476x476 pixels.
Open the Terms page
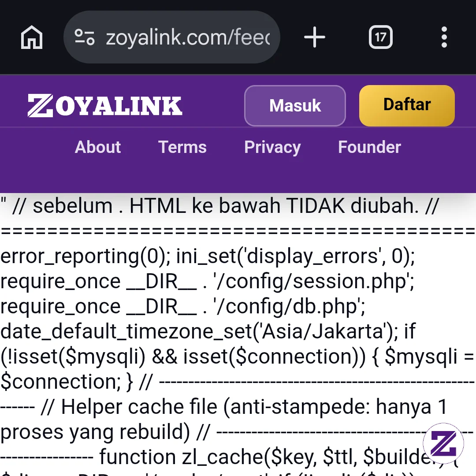pos(182,147)
